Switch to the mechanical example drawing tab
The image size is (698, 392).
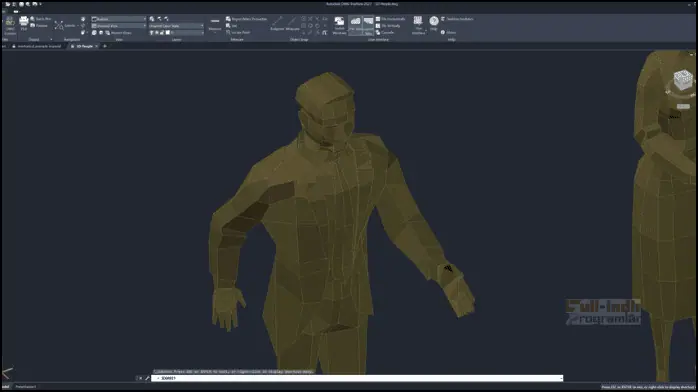(x=37, y=46)
